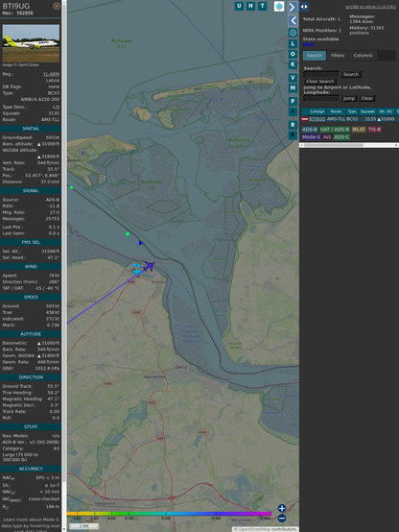This screenshot has width=399, height=532.
Task: Collapse sidebar with the left arrow button
Action: (293, 21)
